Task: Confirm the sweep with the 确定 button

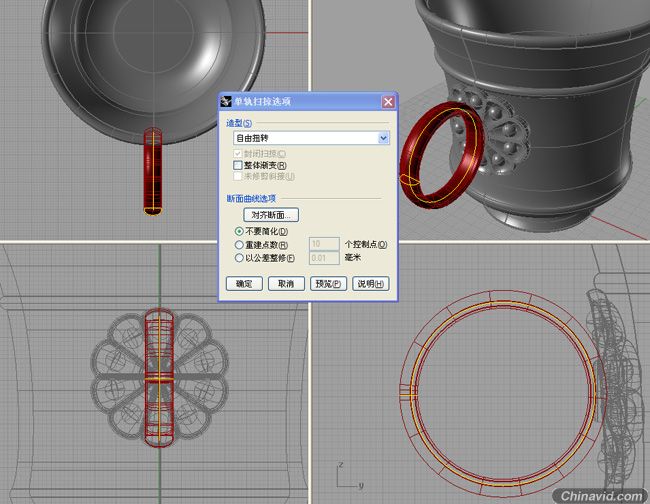Action: (244, 284)
